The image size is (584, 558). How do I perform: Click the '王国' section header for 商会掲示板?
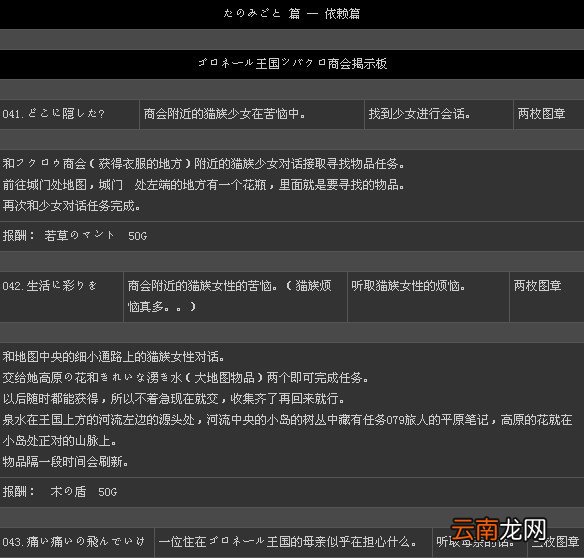coord(292,64)
